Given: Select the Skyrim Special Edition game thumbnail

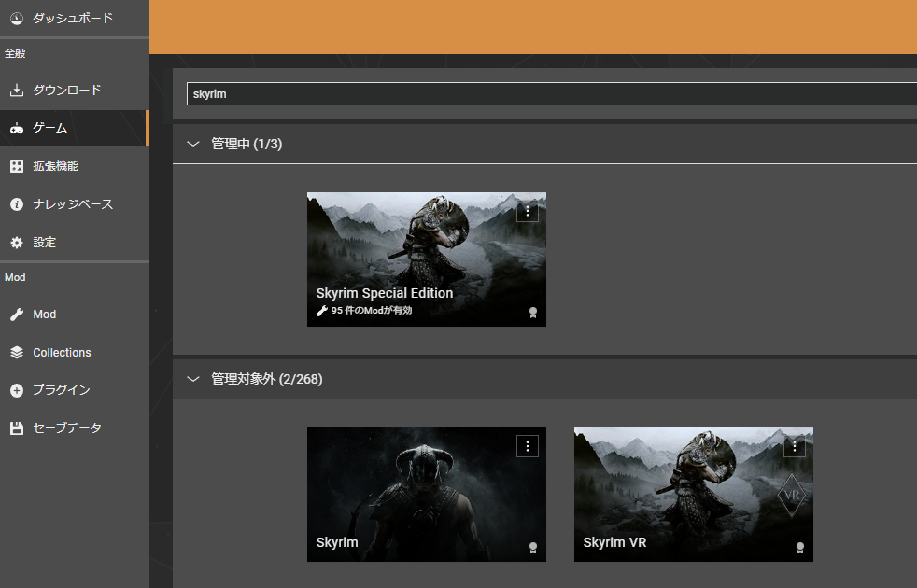Looking at the screenshot, I should (x=427, y=259).
